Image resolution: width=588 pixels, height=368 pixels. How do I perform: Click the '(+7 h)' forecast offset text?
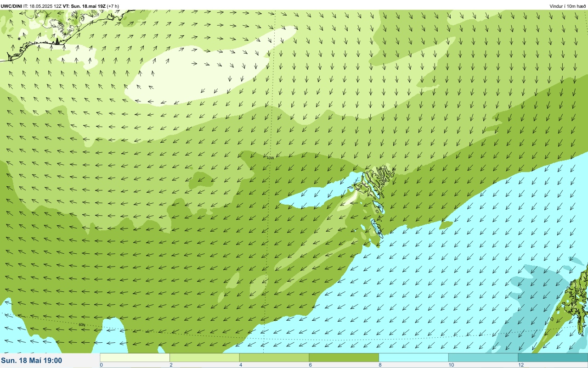coord(113,6)
